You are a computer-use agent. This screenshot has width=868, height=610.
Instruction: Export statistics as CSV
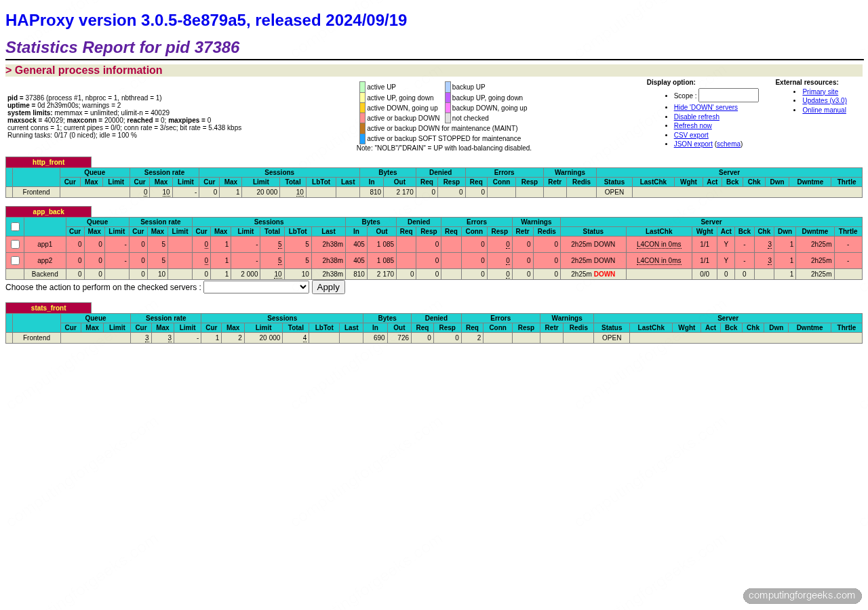pyautogui.click(x=690, y=135)
